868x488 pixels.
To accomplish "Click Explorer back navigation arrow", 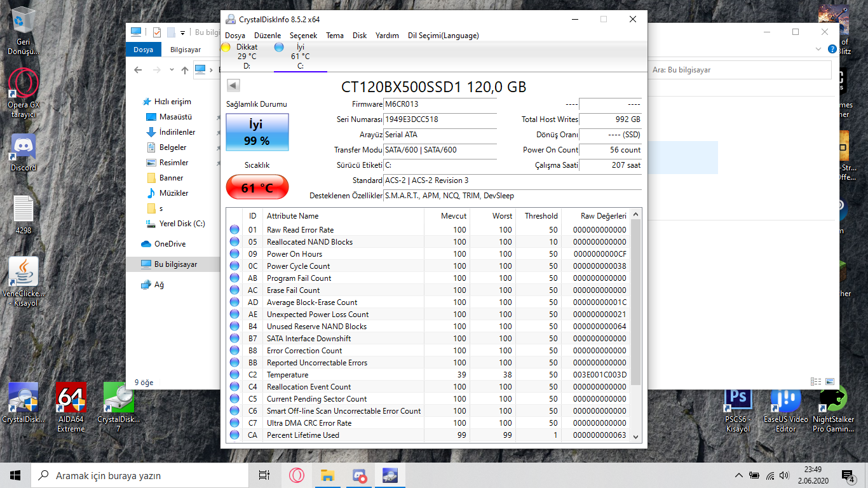I will (x=138, y=70).
